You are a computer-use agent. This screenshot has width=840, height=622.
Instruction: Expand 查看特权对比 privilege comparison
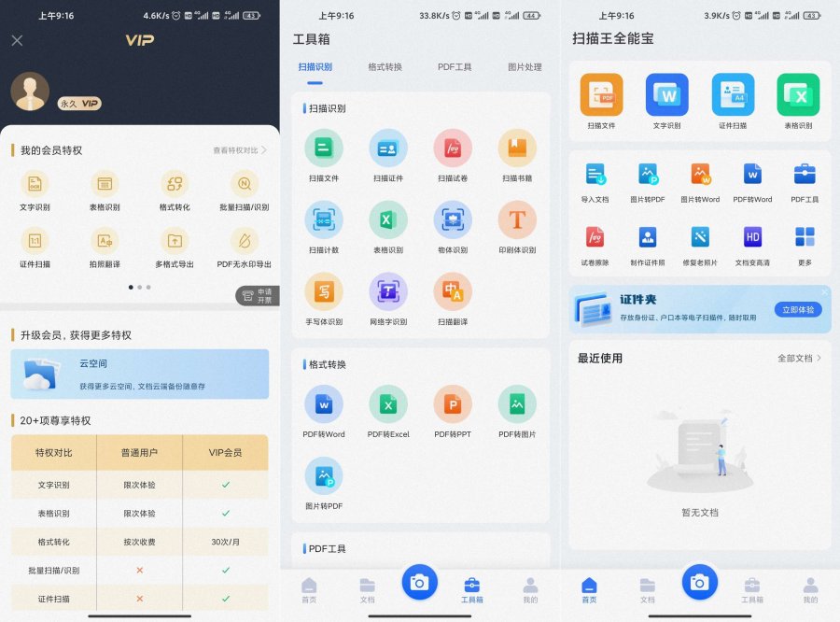coord(239,150)
